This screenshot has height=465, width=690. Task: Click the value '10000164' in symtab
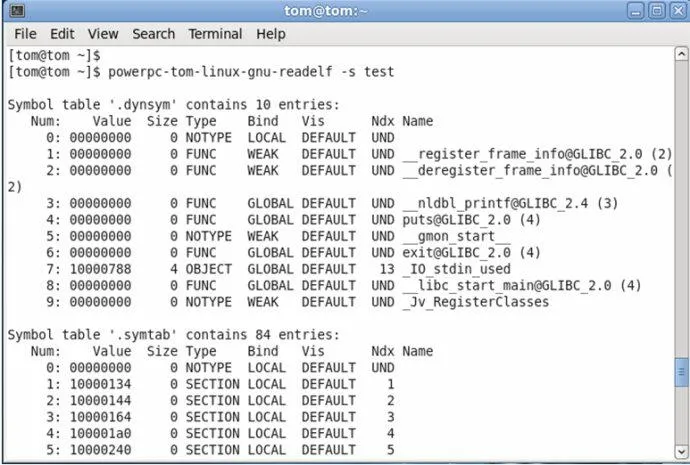[x=100, y=417]
